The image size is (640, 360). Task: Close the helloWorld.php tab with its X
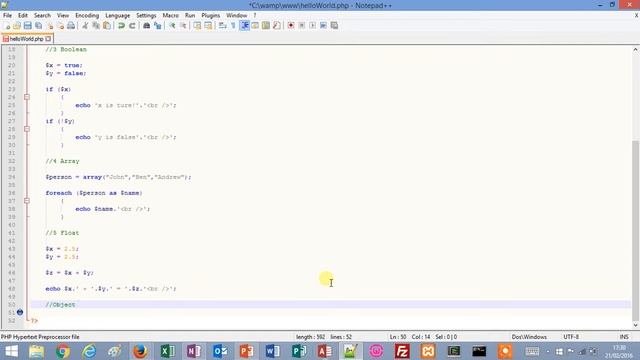pyautogui.click(x=48, y=39)
